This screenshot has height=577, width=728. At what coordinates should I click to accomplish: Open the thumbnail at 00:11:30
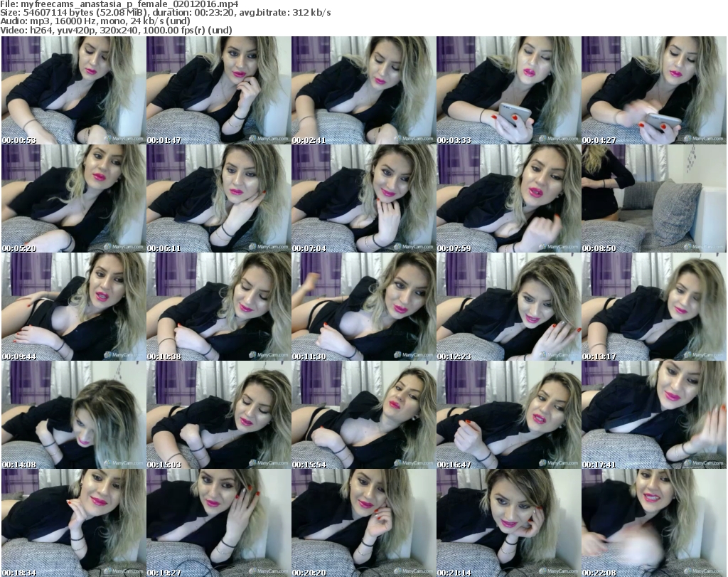363,307
